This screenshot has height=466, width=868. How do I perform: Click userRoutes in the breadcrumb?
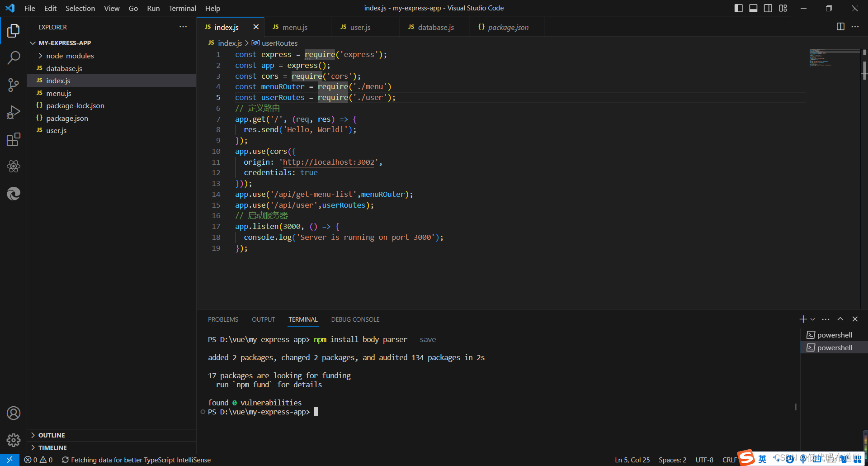point(279,43)
